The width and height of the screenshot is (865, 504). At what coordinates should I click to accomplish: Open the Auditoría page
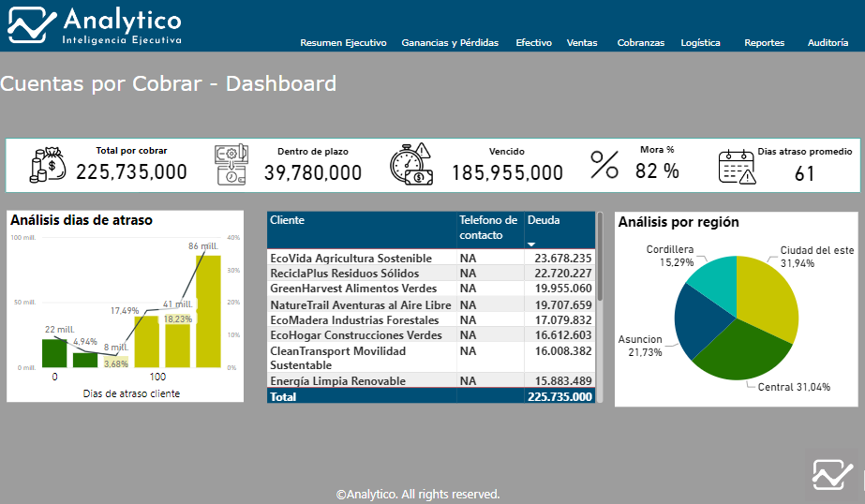click(x=828, y=42)
